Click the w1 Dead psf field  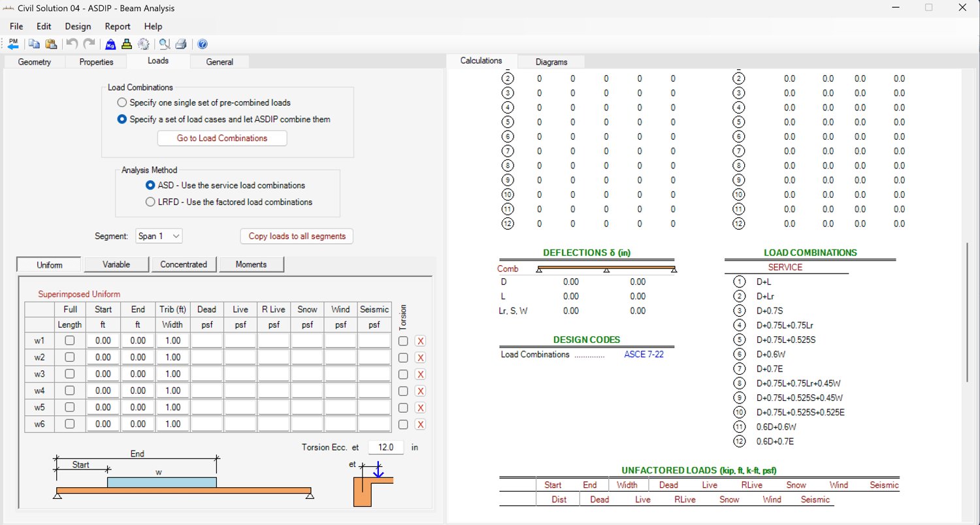pyautogui.click(x=207, y=340)
